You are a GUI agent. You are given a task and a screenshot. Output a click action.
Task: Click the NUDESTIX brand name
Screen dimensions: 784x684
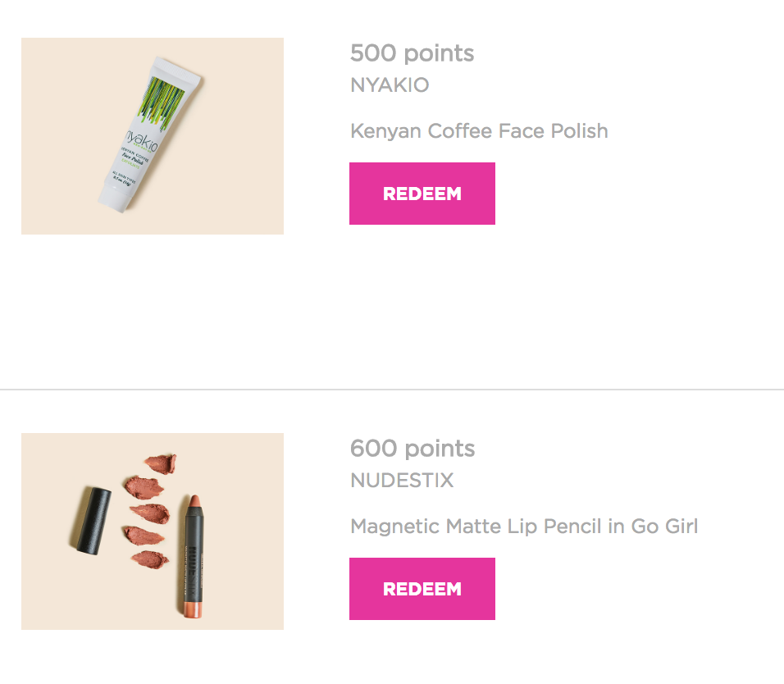(402, 481)
